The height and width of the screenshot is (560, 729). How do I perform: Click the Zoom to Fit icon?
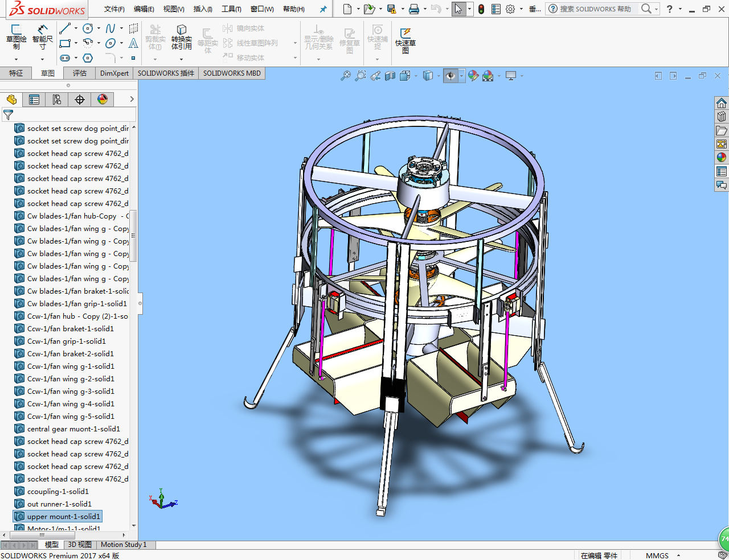coord(346,76)
